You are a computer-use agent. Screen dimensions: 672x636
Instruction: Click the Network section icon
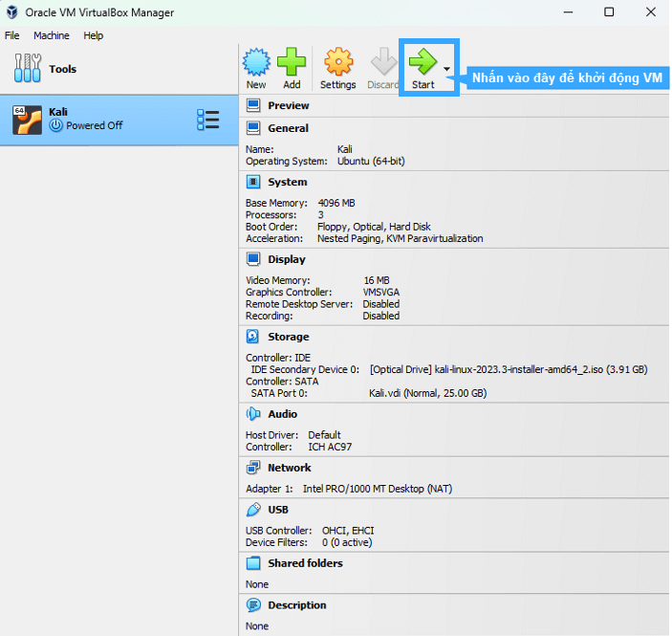[253, 468]
